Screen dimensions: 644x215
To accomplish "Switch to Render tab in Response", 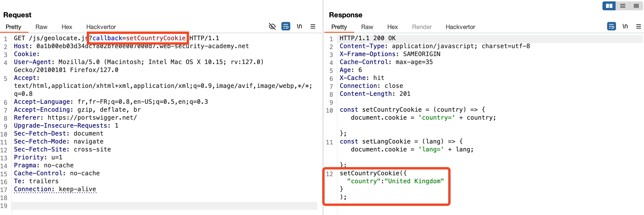I will coord(422,27).
